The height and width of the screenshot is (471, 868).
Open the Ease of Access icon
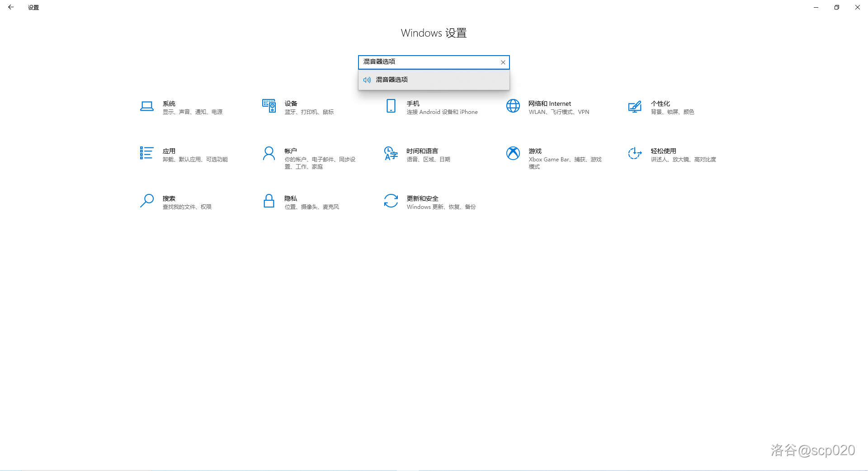[x=635, y=153]
